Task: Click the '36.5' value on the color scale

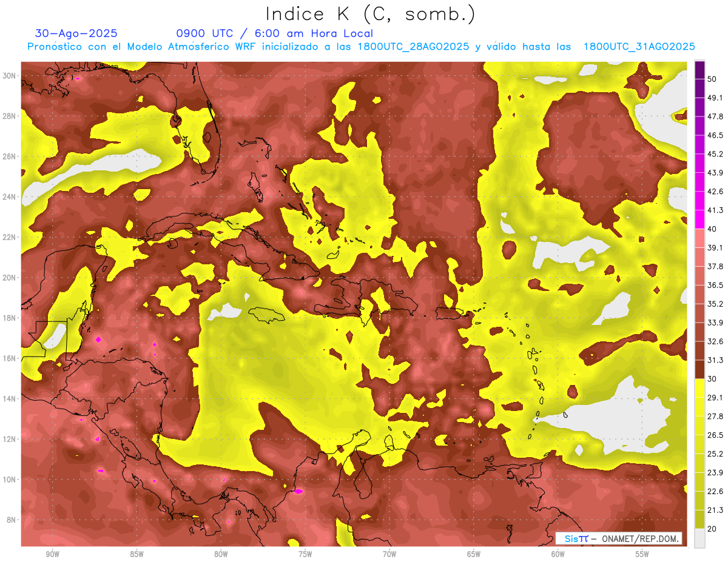Action: point(715,285)
